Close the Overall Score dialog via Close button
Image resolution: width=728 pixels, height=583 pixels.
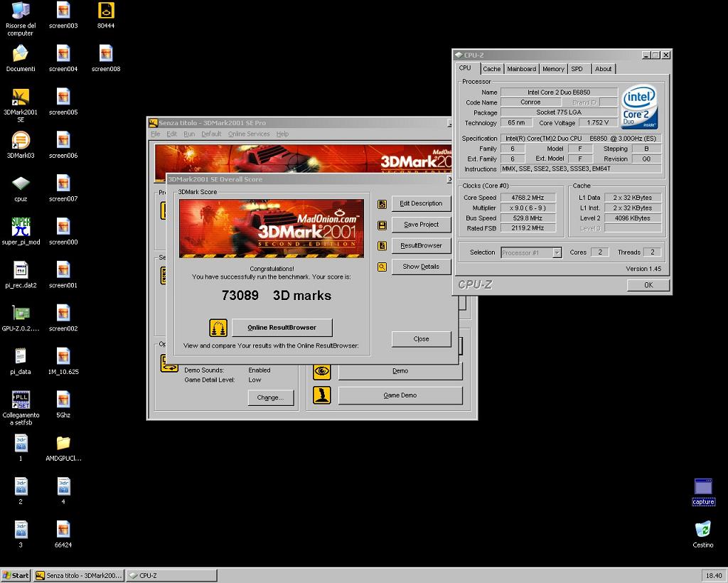click(421, 339)
